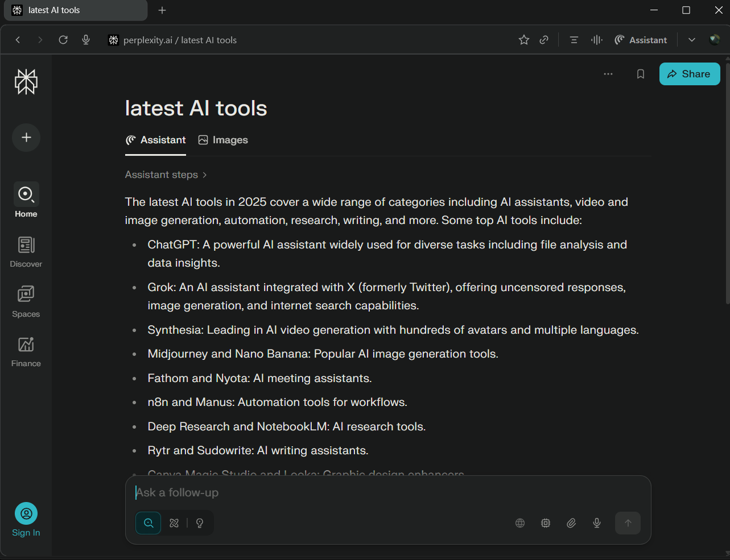730x560 pixels.
Task: Open the Discover page
Action: [26, 251]
